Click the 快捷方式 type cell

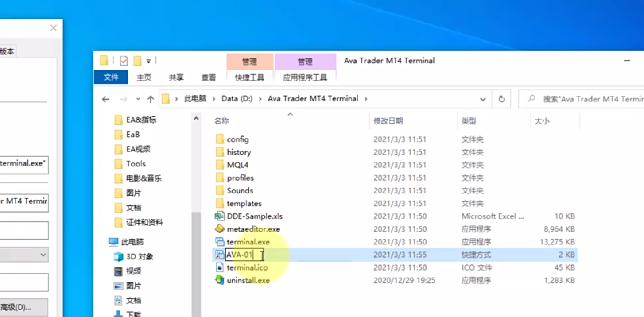click(476, 255)
